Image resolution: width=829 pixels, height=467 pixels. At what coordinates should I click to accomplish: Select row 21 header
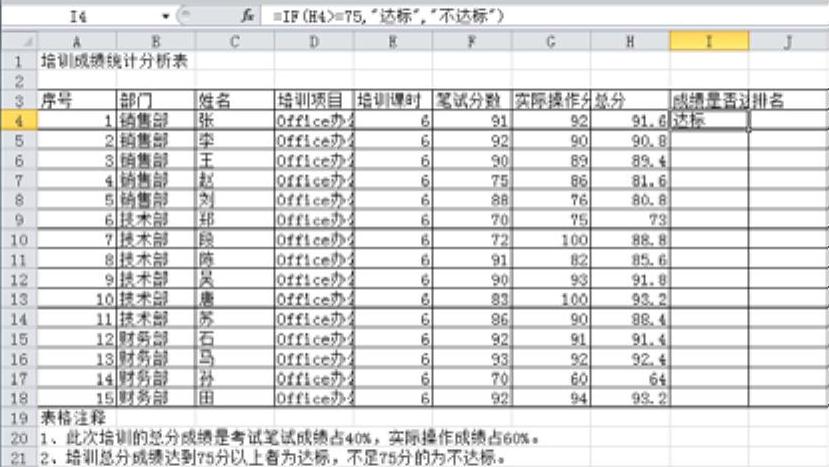pos(19,457)
